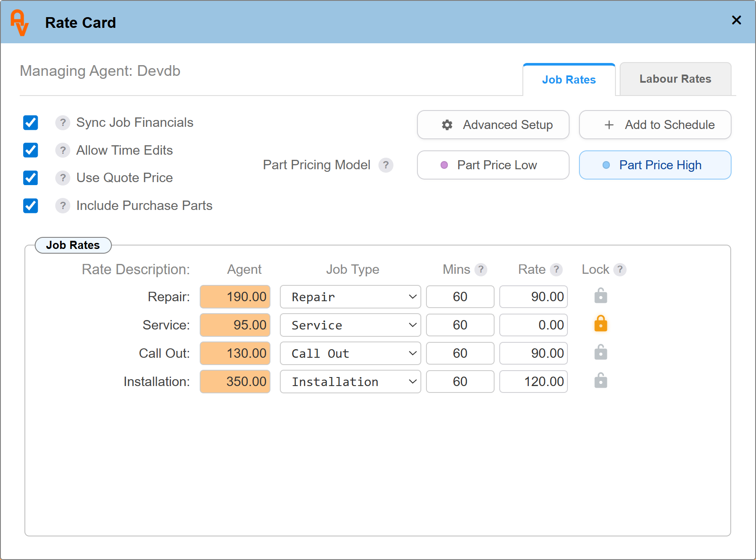The width and height of the screenshot is (756, 560).
Task: Toggle the Allow Time Edits checkbox
Action: click(30, 150)
